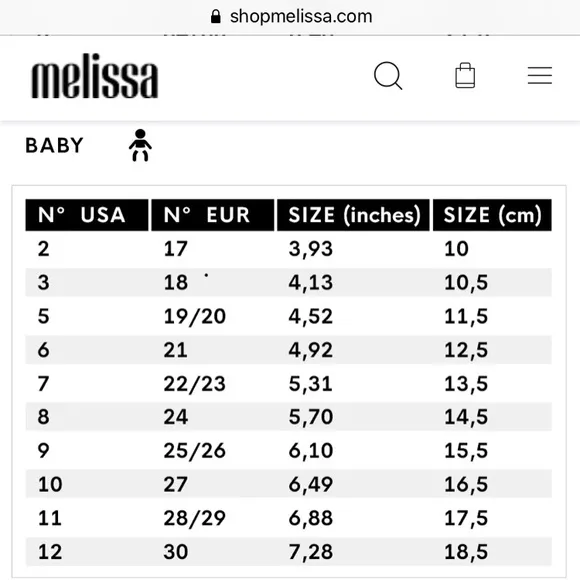Click the shopmelissa.com address bar
Image resolution: width=580 pixels, height=580 pixels.
[x=290, y=17]
